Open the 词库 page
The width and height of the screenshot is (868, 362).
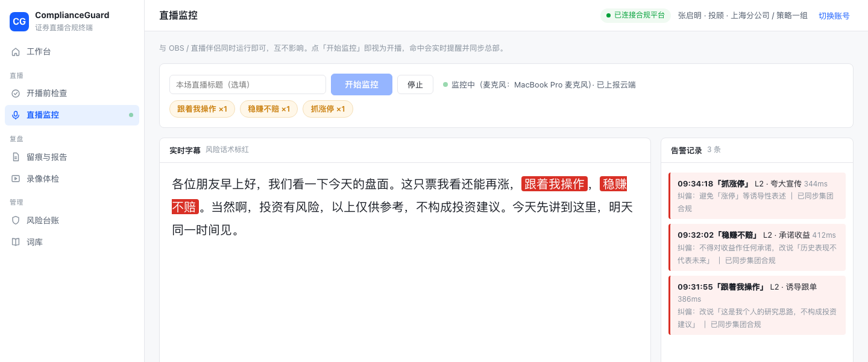72,243
